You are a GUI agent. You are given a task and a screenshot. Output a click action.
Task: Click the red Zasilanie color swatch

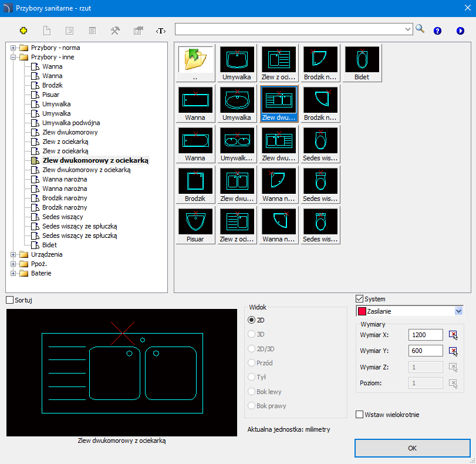coord(363,311)
